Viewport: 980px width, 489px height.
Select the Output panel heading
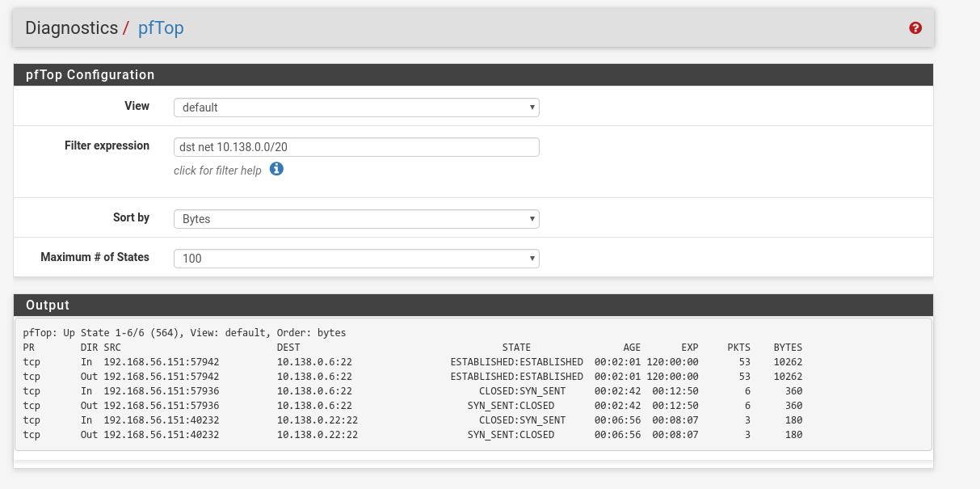tap(48, 305)
